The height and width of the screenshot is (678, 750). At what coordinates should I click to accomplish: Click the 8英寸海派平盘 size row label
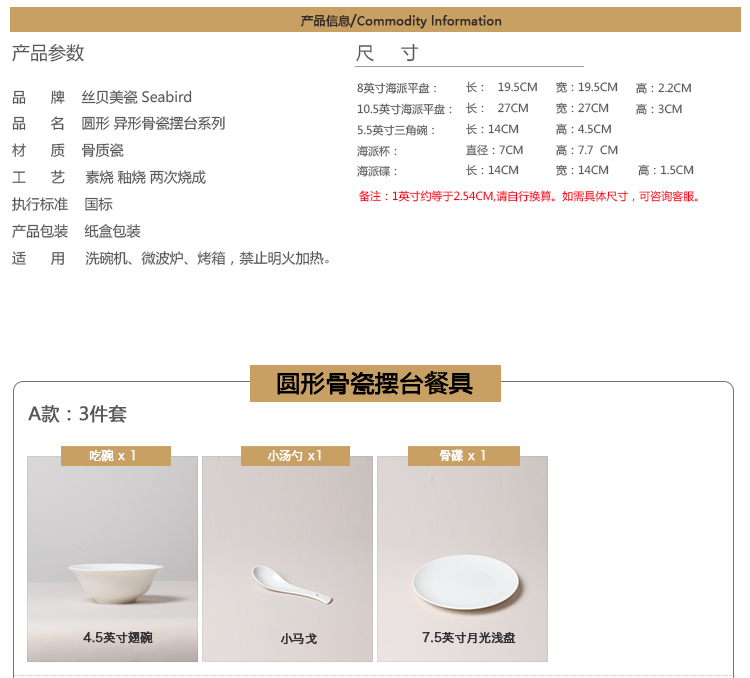point(397,89)
